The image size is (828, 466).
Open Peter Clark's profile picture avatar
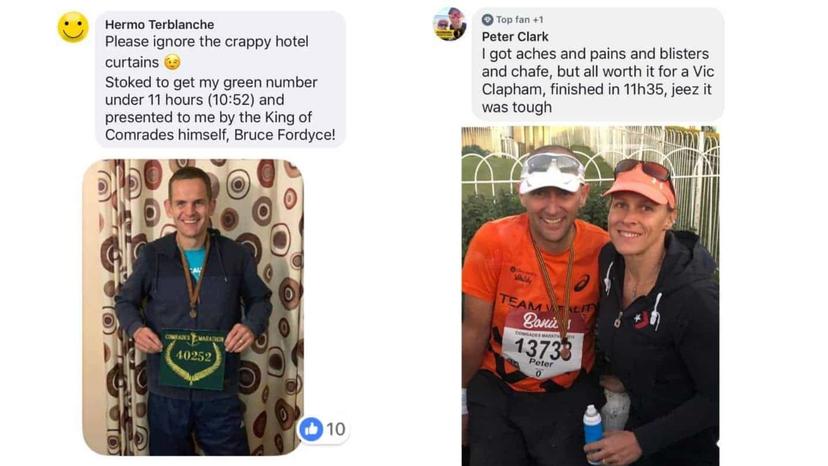(449, 24)
